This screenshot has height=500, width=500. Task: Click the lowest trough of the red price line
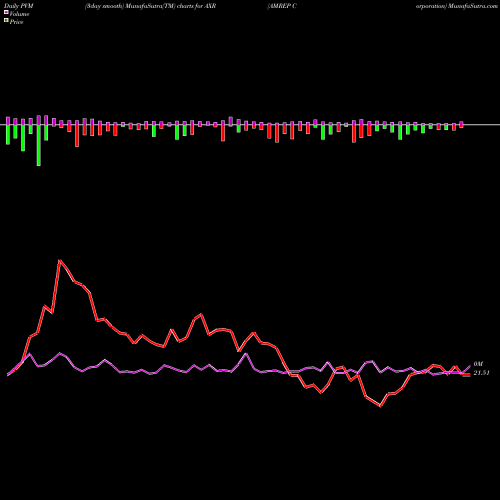click(381, 406)
